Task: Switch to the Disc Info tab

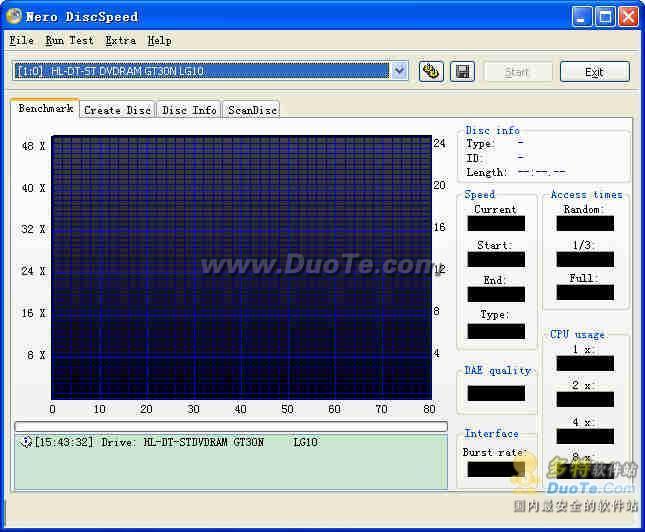Action: [189, 110]
